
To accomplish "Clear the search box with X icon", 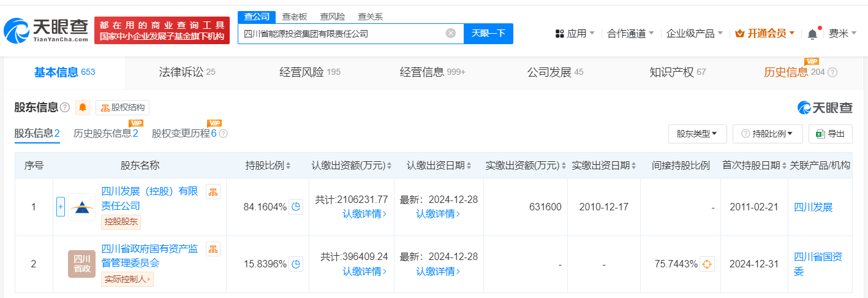I will click(x=451, y=34).
